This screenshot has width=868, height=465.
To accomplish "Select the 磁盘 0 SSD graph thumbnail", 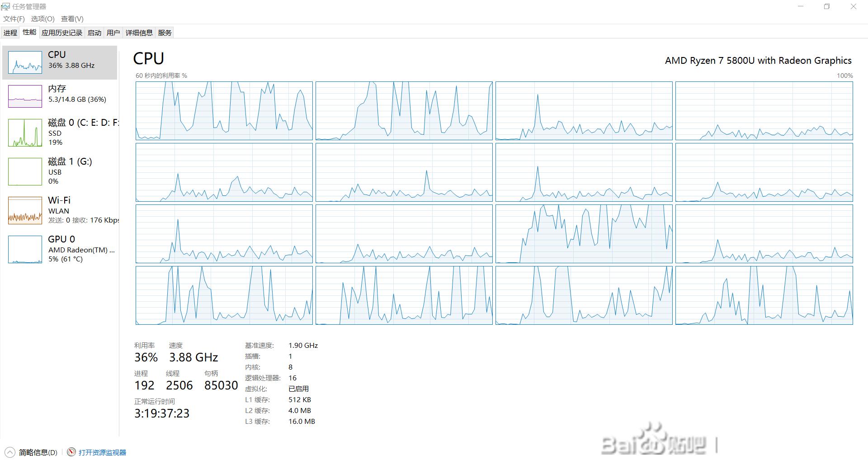I will 25,133.
